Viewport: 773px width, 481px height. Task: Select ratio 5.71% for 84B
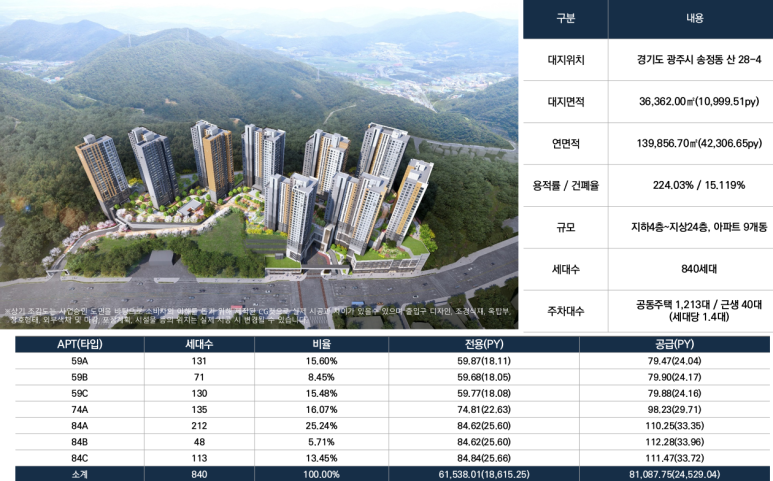click(321, 442)
